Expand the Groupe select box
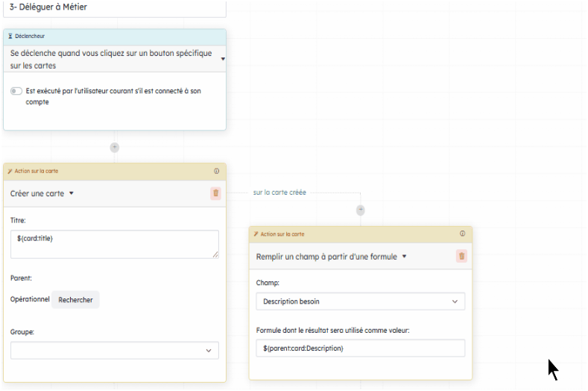 click(114, 351)
